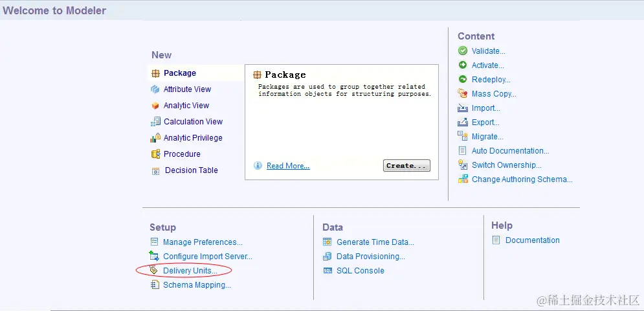This screenshot has height=311, width=644.
Task: Open the Schema Mapping... link
Action: 197,285
